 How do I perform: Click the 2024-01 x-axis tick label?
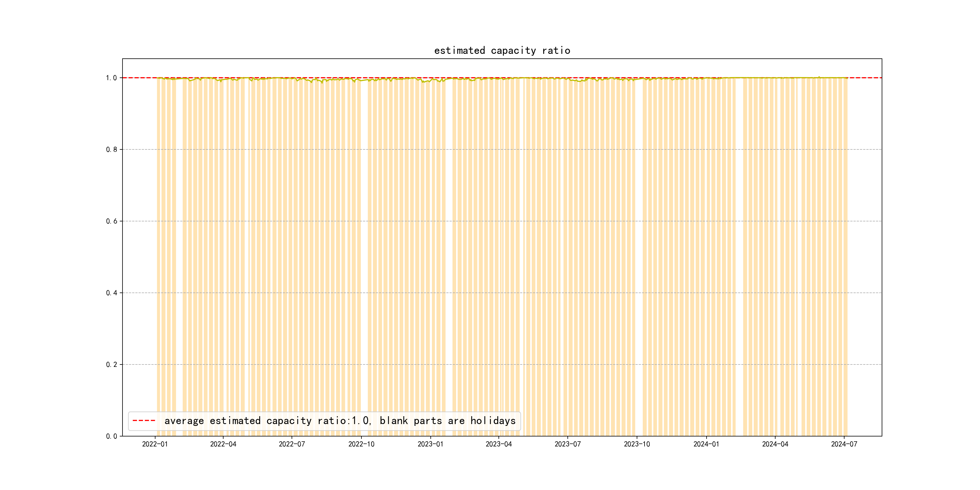706,444
